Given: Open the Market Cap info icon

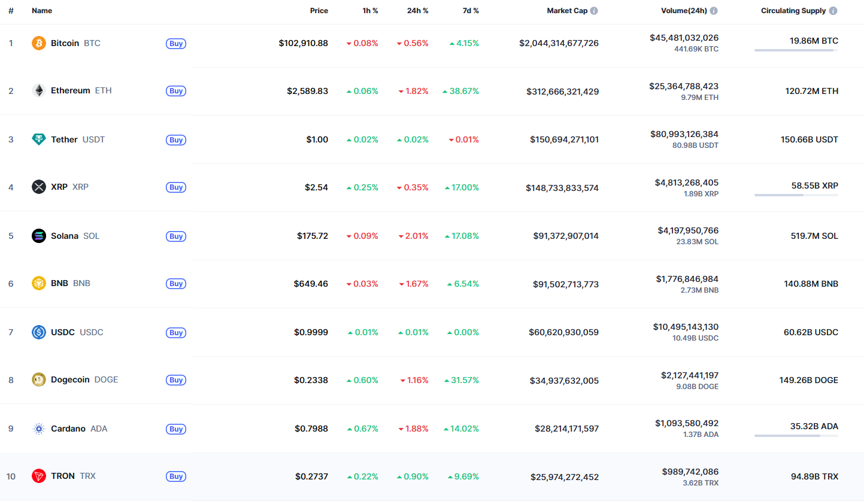Looking at the screenshot, I should pyautogui.click(x=594, y=11).
